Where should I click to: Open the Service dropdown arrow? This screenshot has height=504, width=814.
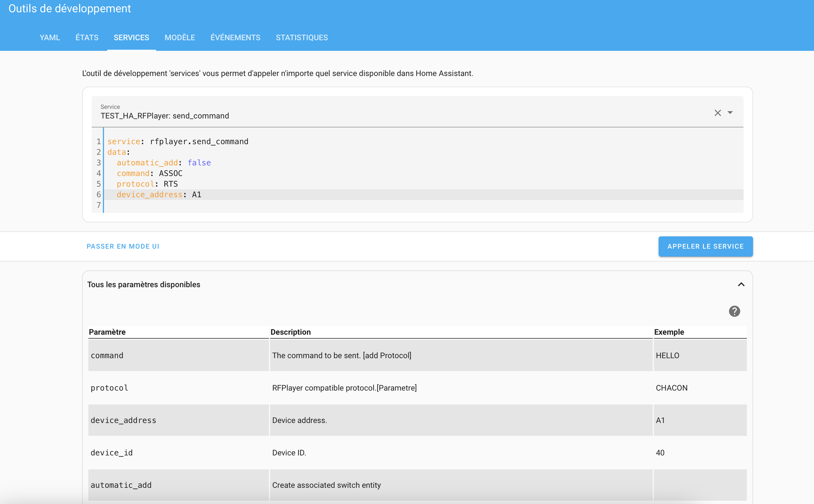point(730,113)
